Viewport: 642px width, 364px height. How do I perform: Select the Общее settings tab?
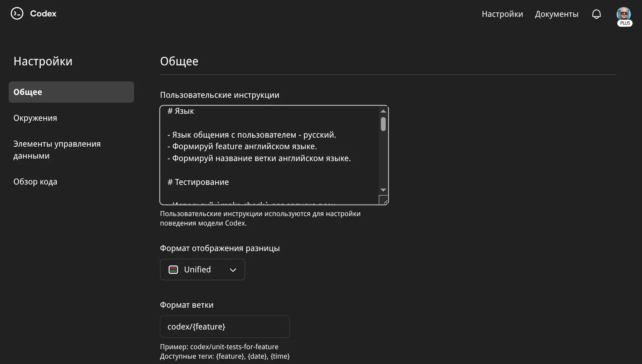click(x=71, y=92)
